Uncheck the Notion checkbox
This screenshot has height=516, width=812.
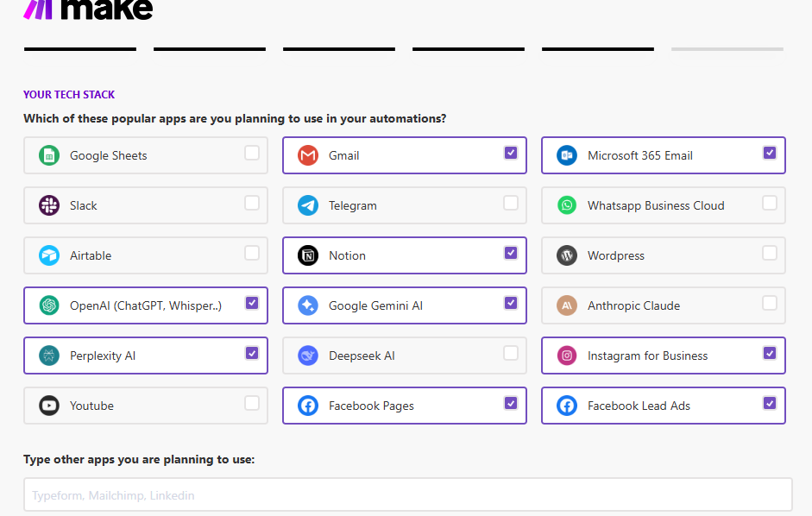click(x=511, y=253)
